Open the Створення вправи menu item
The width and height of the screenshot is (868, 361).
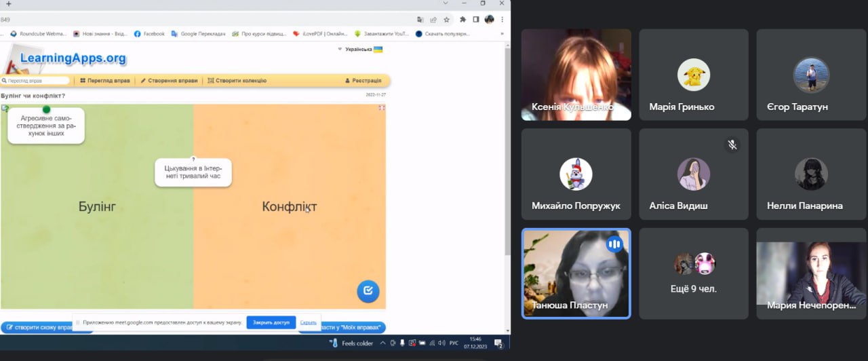tap(169, 80)
